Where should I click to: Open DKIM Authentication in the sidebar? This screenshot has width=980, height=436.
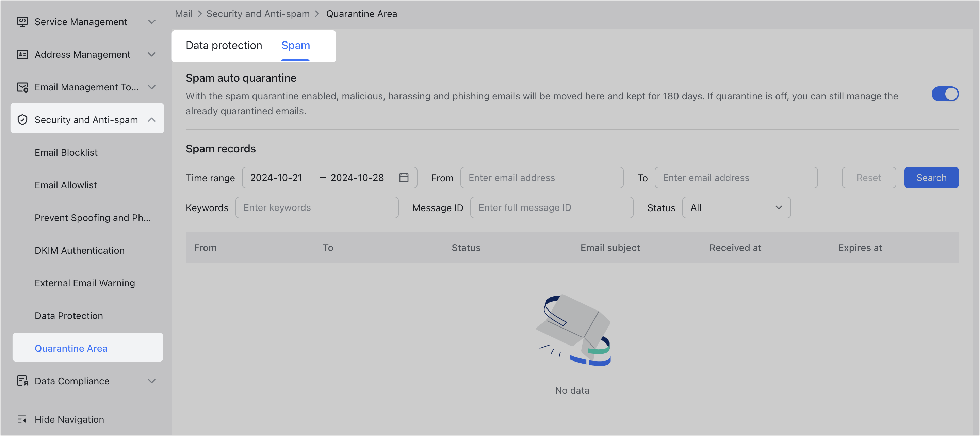tap(80, 251)
